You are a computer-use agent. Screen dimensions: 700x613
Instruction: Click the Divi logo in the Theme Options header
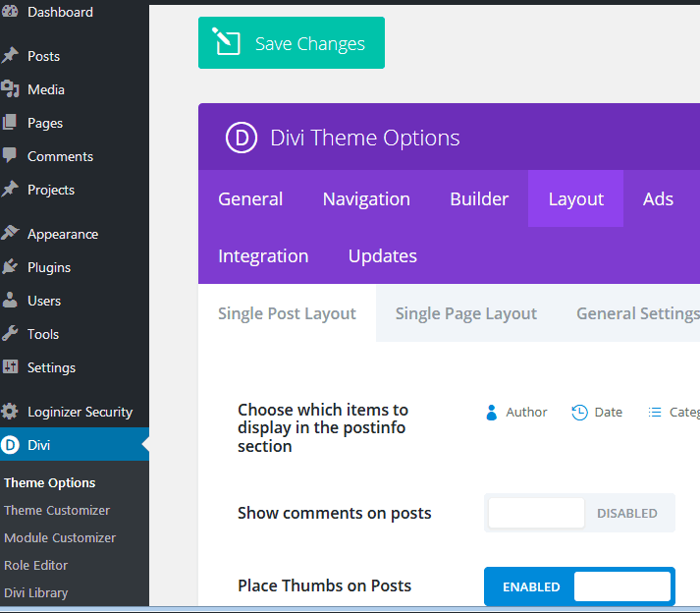[x=242, y=138]
